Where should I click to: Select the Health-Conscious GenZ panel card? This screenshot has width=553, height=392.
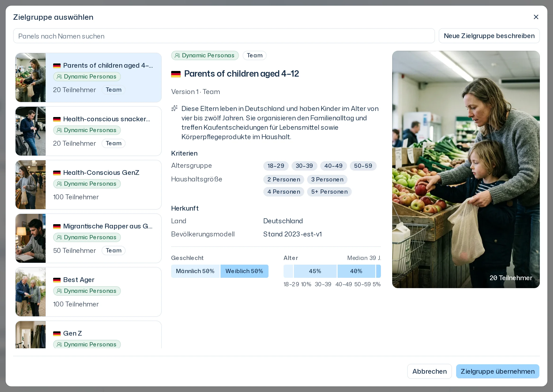[x=88, y=185]
